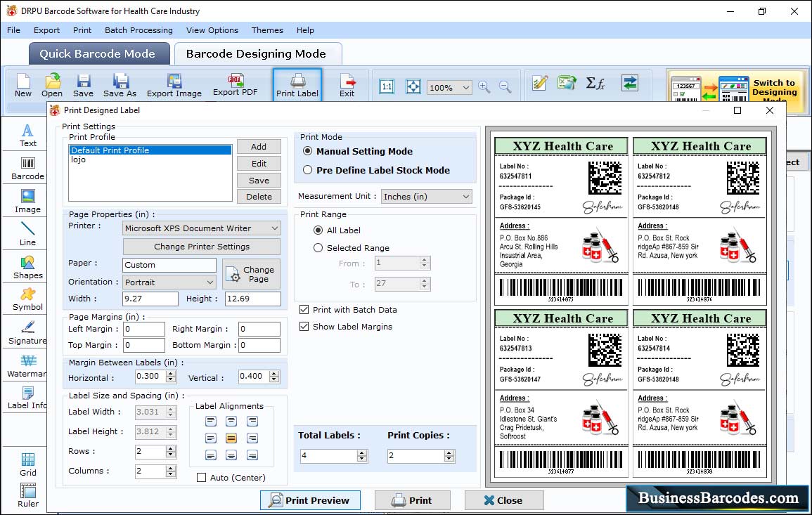The image size is (812, 515).
Task: Click the zoom out magnifier icon
Action: point(505,86)
